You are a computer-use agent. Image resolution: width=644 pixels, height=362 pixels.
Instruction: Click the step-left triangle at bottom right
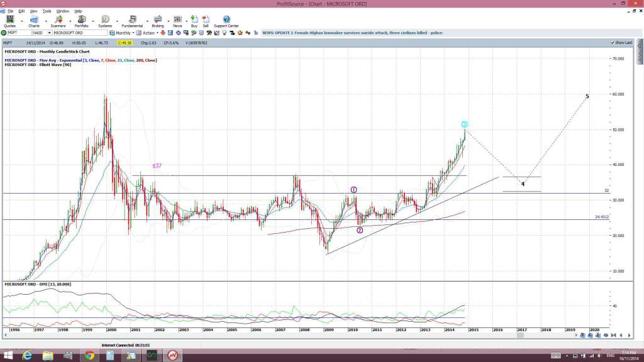(x=621, y=336)
